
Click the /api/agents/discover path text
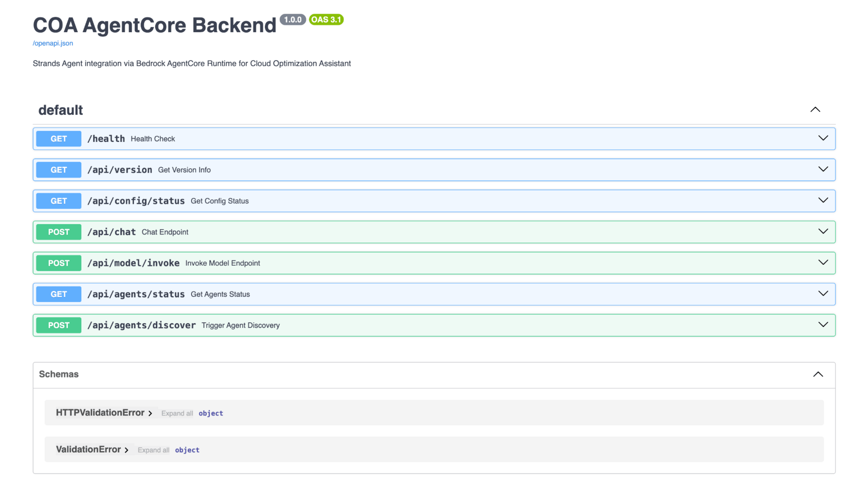(141, 325)
